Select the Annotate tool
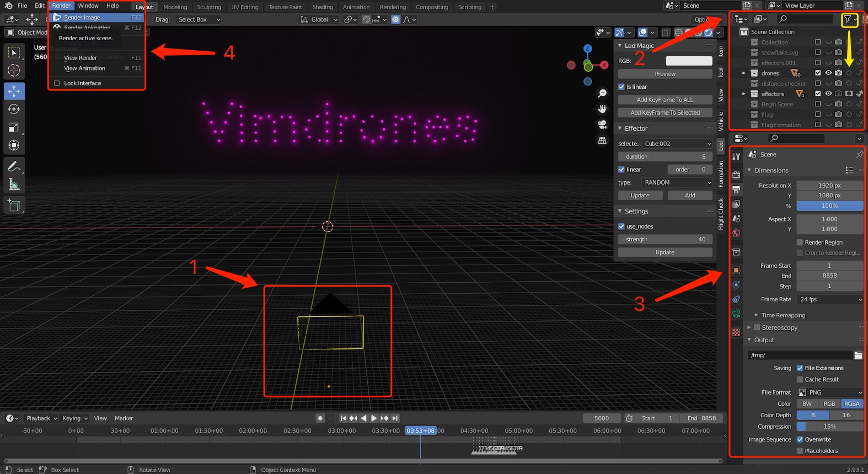The width and height of the screenshot is (868, 474). tap(14, 166)
